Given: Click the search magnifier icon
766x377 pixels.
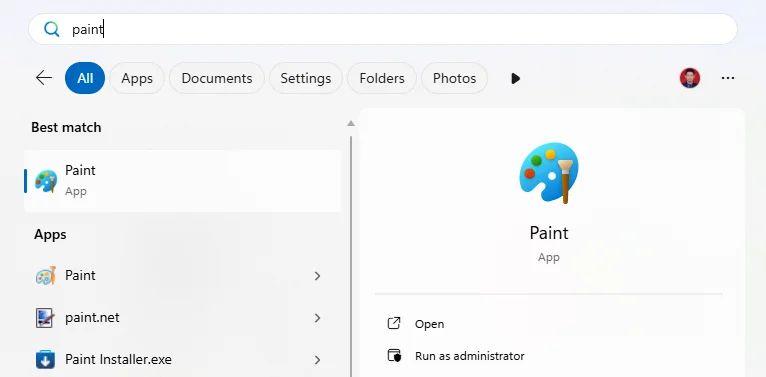Looking at the screenshot, I should pos(51,29).
